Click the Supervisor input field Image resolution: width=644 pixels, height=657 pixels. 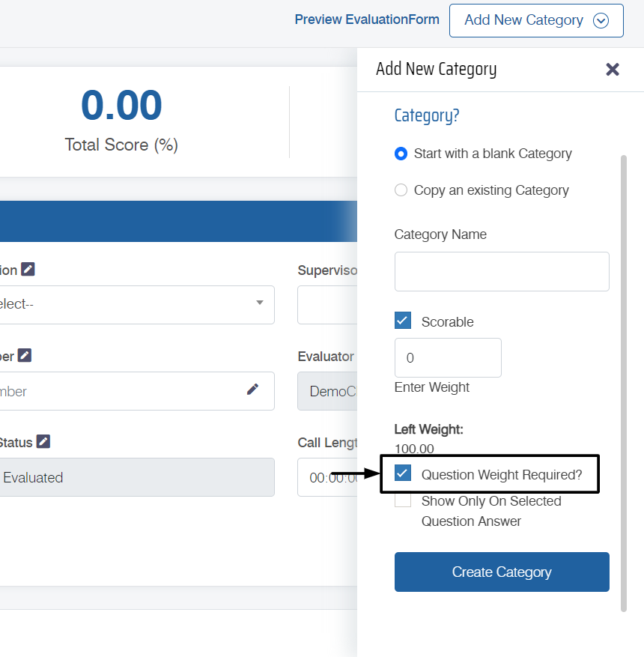[x=327, y=305]
